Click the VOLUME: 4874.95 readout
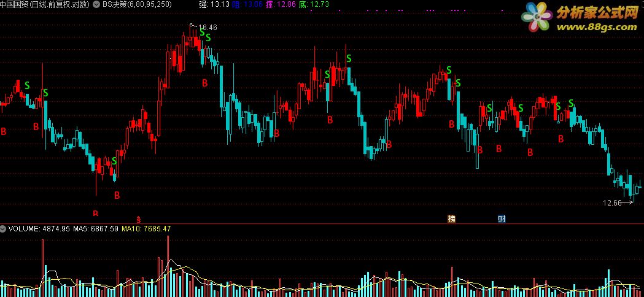 click(39, 228)
